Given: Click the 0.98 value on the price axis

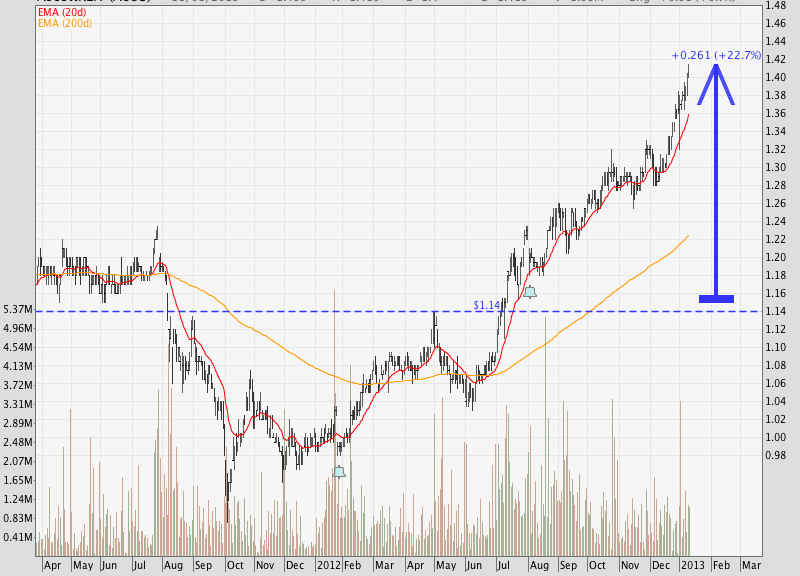Looking at the screenshot, I should pyautogui.click(x=775, y=455).
